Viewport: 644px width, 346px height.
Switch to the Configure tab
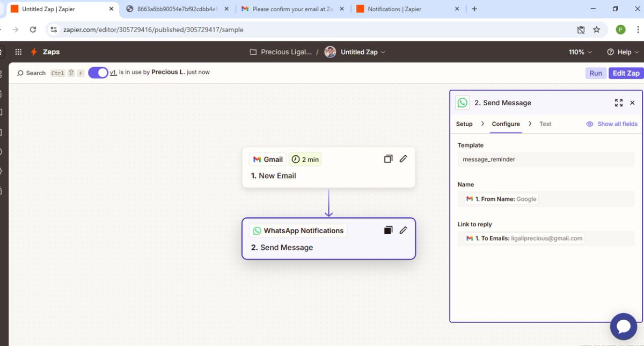tap(506, 124)
